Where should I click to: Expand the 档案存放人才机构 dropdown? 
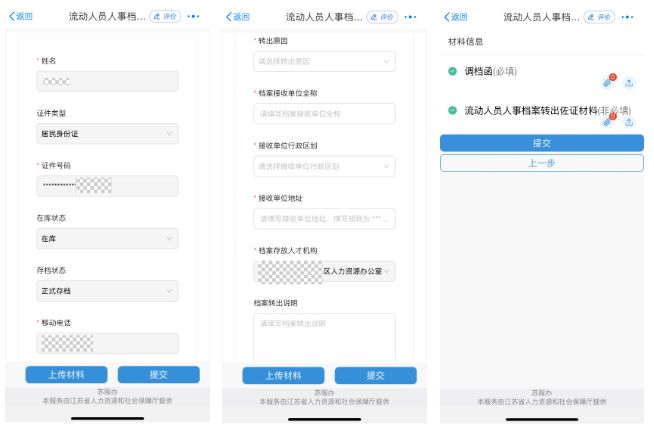[x=325, y=270]
